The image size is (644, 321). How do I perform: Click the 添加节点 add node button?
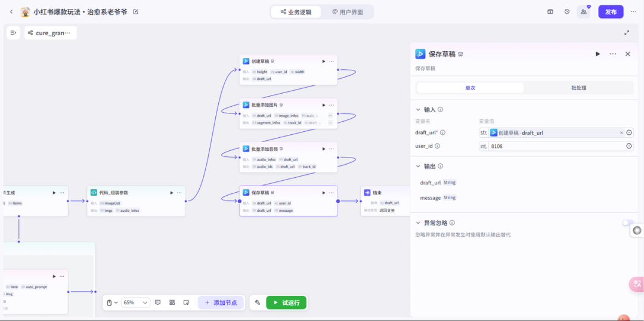click(x=221, y=303)
